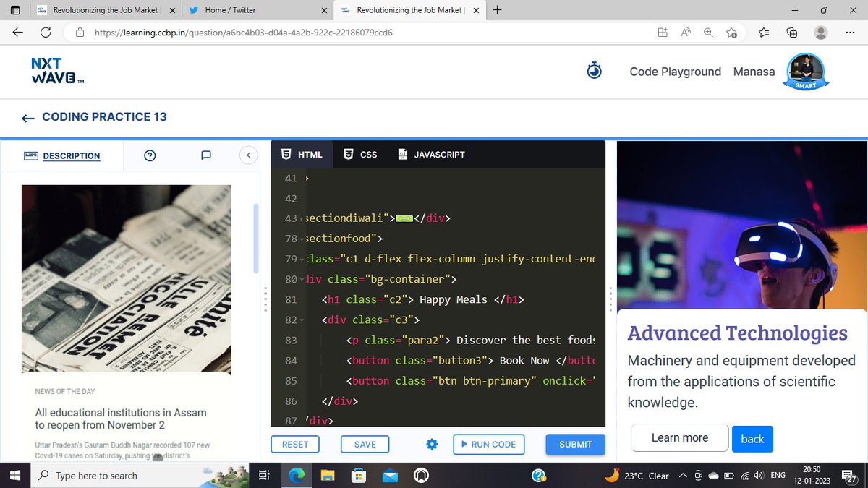Open browser apps grid icon in address bar
Image resolution: width=868 pixels, height=488 pixels.
[x=663, y=33]
